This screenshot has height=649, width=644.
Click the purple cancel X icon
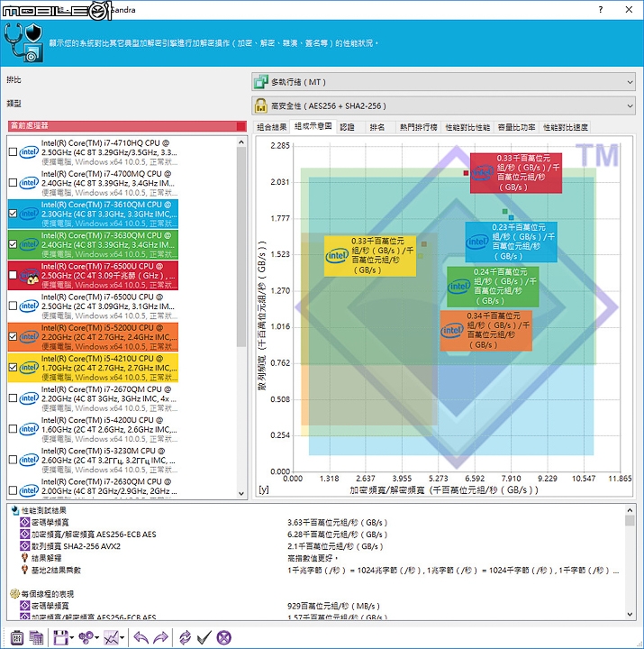[223, 637]
